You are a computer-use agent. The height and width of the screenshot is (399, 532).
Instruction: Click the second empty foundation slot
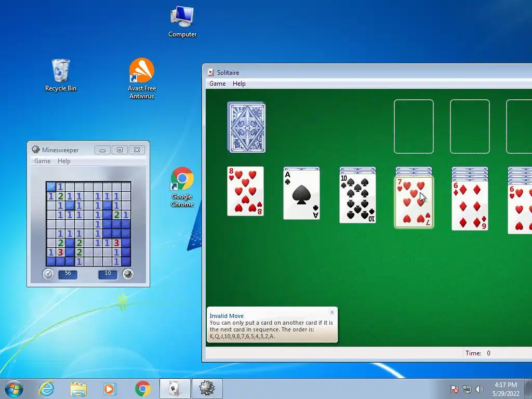(x=470, y=127)
